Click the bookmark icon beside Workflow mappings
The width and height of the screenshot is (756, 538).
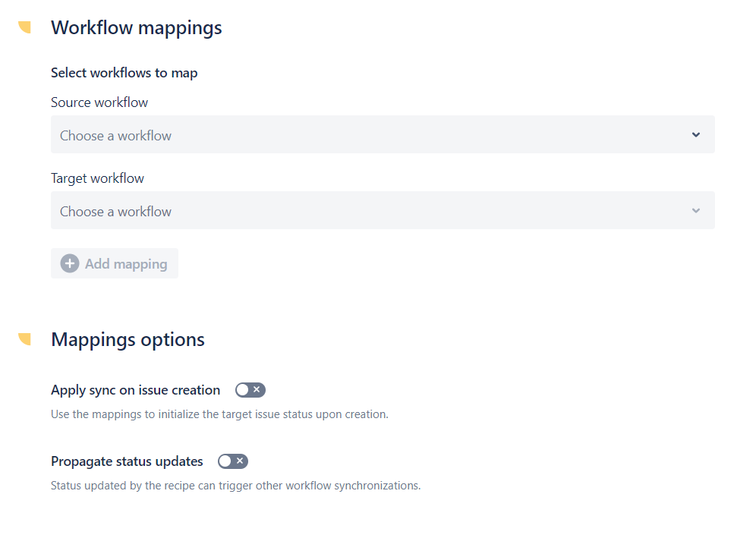24,27
